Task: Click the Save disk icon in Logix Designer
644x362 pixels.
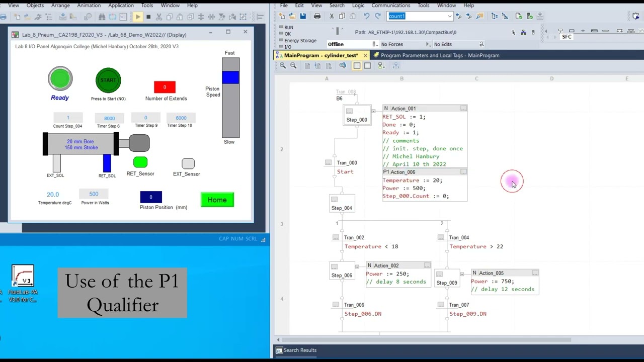Action: (x=303, y=16)
